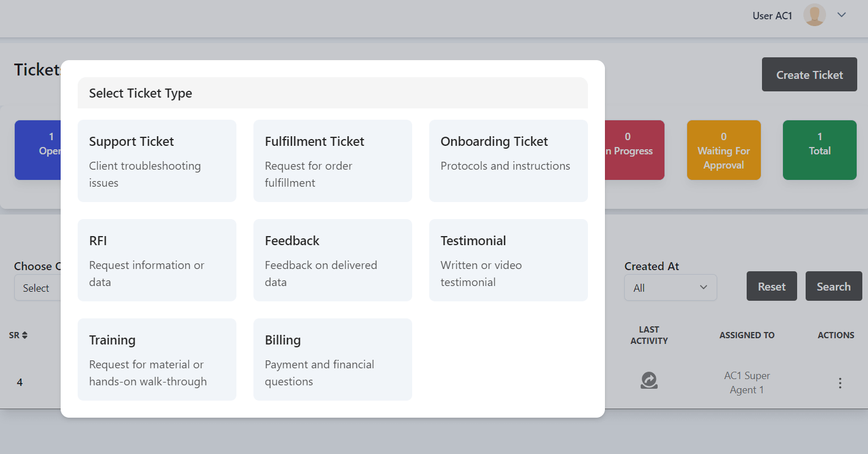Click the Reset filter button
The image size is (868, 454).
click(771, 287)
